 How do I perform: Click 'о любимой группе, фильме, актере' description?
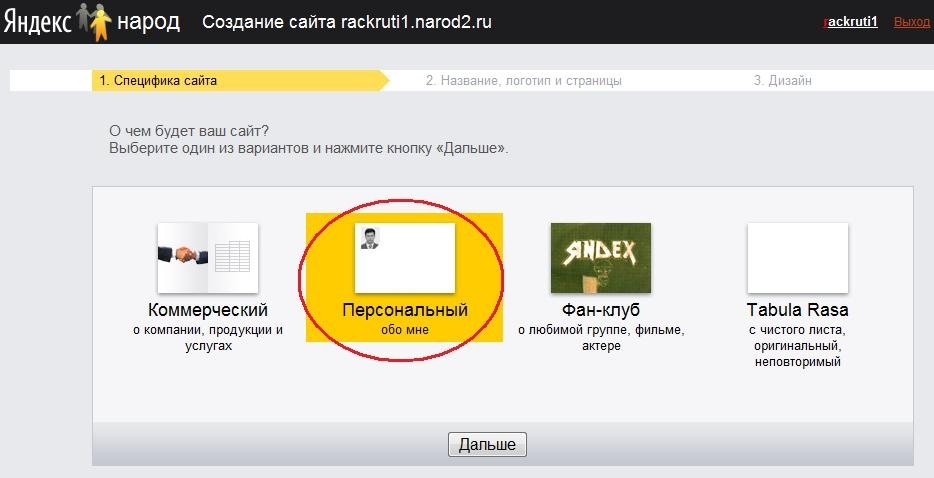[x=601, y=338]
